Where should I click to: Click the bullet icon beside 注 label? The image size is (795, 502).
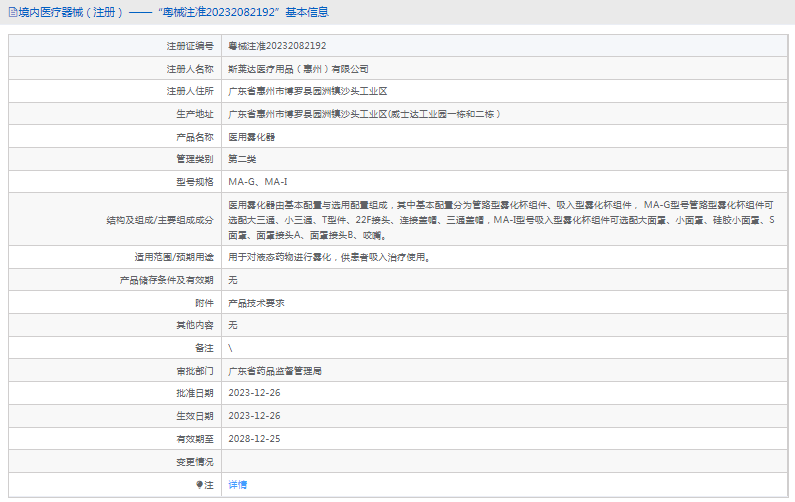[x=199, y=485]
